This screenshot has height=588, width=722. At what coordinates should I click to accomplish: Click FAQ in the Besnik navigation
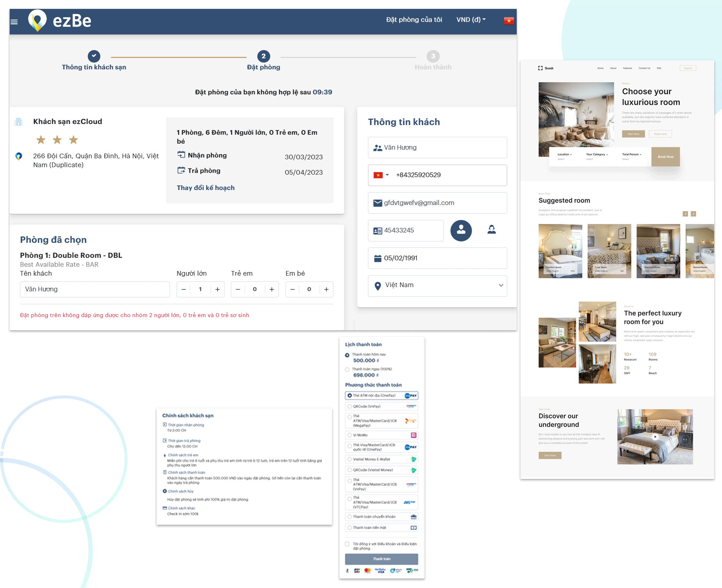tap(659, 68)
